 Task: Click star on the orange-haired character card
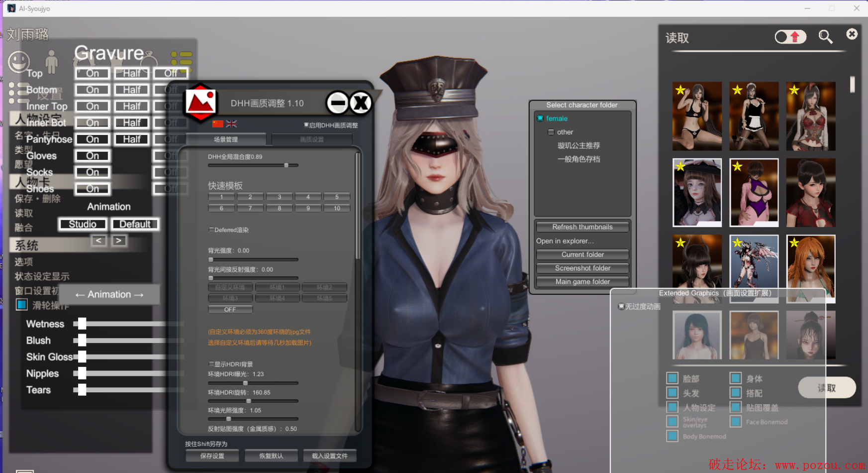click(794, 242)
